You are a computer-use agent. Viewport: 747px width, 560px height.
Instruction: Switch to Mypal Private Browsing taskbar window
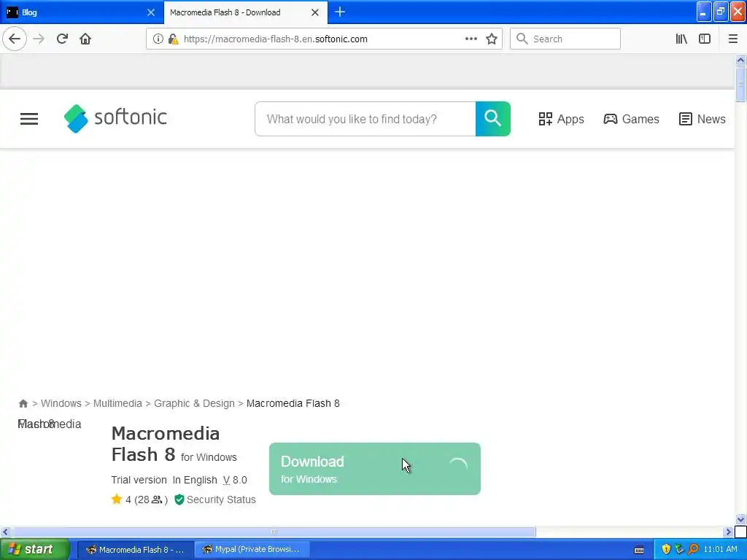coord(252,550)
